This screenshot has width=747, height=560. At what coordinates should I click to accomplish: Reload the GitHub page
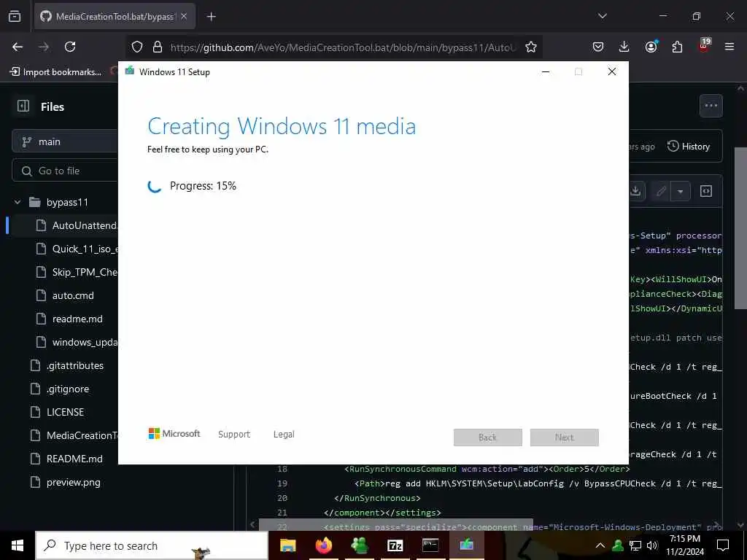[x=70, y=47]
